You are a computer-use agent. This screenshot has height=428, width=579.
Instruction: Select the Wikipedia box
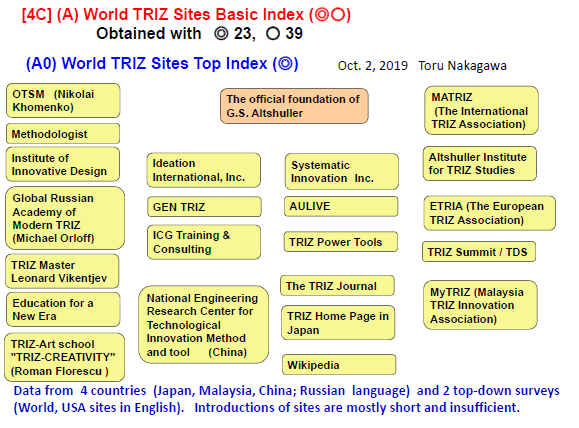(339, 365)
